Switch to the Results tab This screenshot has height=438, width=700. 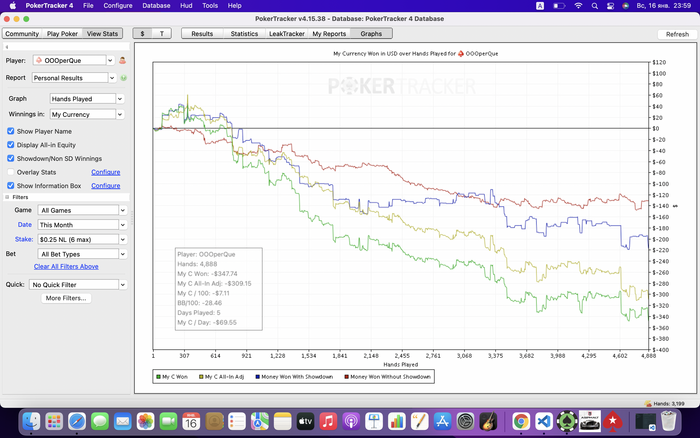[202, 33]
